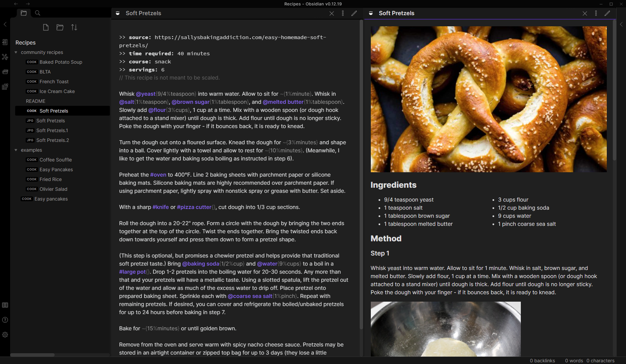
Task: Open another vault icon
Action: 5,305
